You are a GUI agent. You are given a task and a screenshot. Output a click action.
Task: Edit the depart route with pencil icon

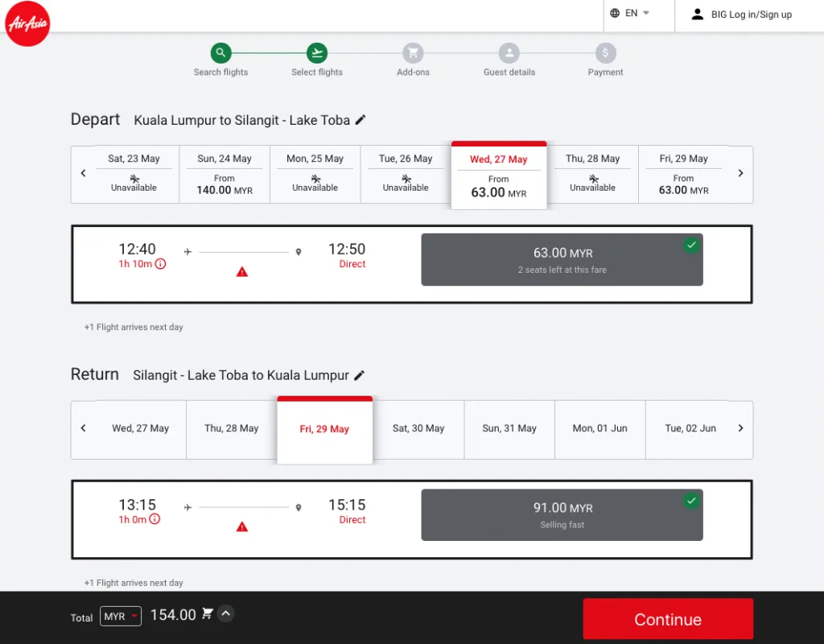[360, 120]
